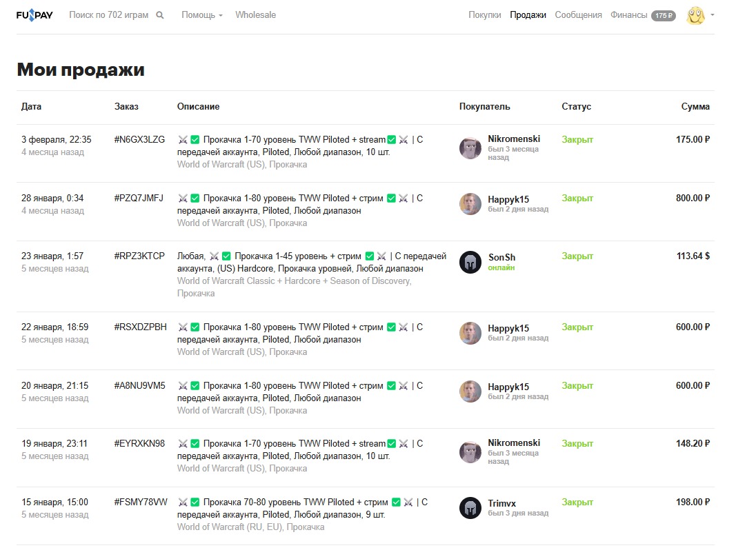Click Trimvx's helmet avatar
This screenshot has width=756, height=559.
pos(470,508)
